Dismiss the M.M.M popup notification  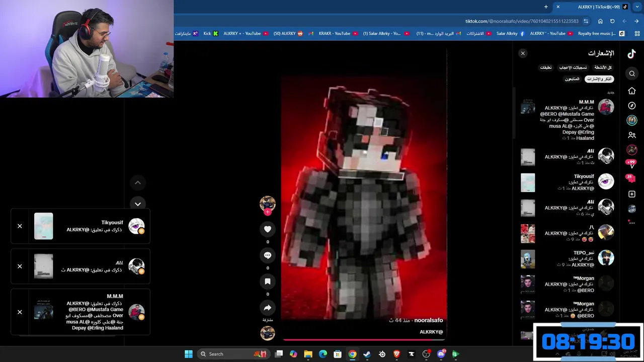coord(20,312)
